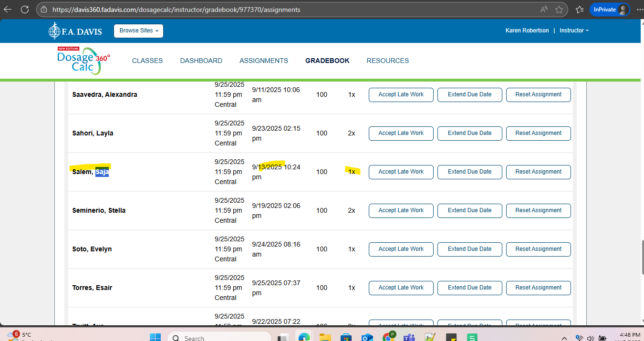Show hidden system tray icons chevron
This screenshot has height=341, width=644.
[x=564, y=338]
